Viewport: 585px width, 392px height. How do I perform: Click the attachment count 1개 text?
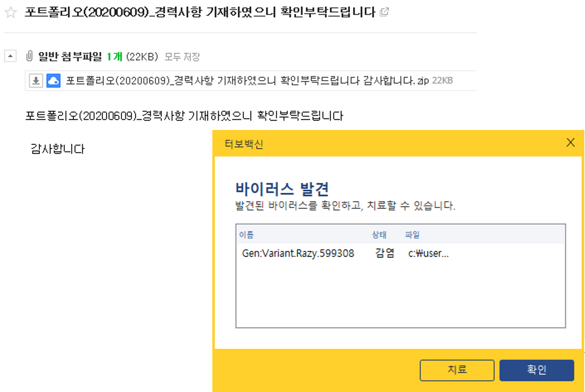114,57
